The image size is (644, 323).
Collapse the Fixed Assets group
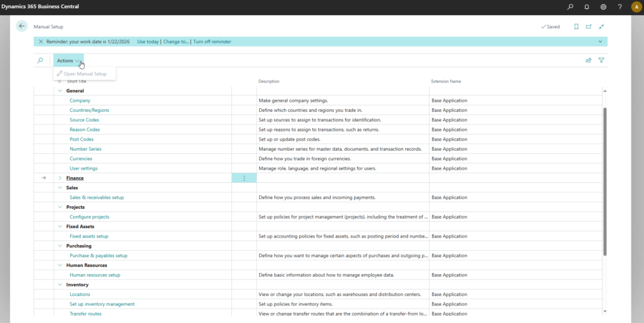pos(60,227)
